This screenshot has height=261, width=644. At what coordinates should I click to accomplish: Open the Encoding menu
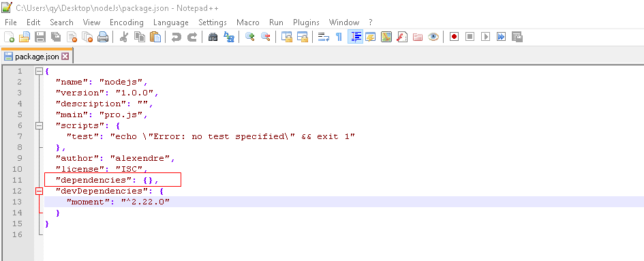point(127,22)
